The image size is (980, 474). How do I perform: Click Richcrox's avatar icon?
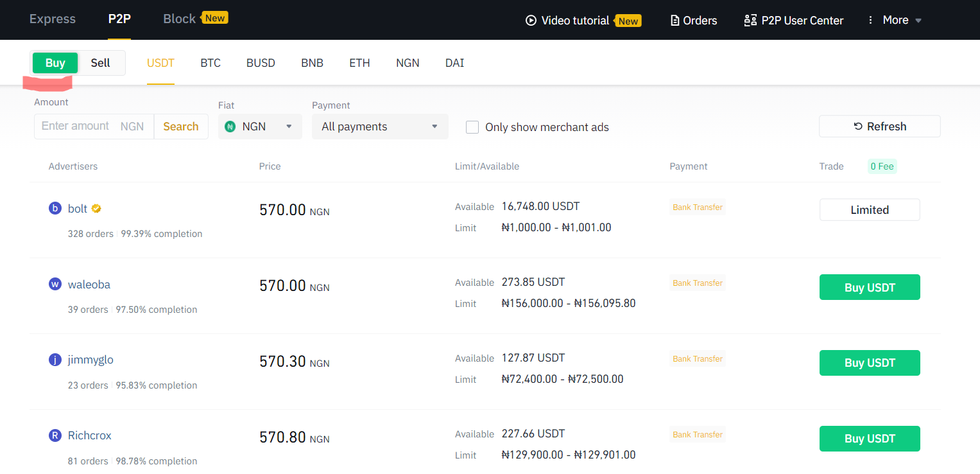tap(55, 435)
